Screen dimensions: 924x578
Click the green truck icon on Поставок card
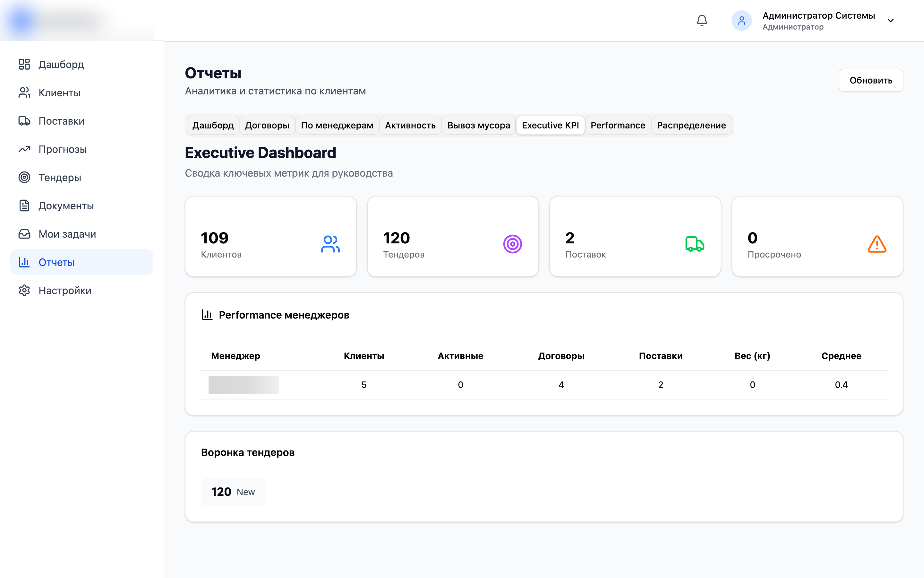[695, 244]
